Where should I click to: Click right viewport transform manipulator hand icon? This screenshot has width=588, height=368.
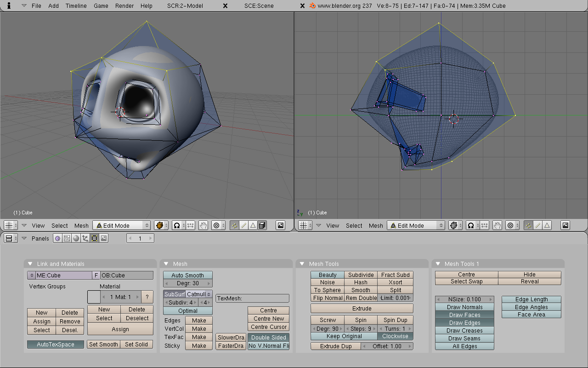click(498, 225)
